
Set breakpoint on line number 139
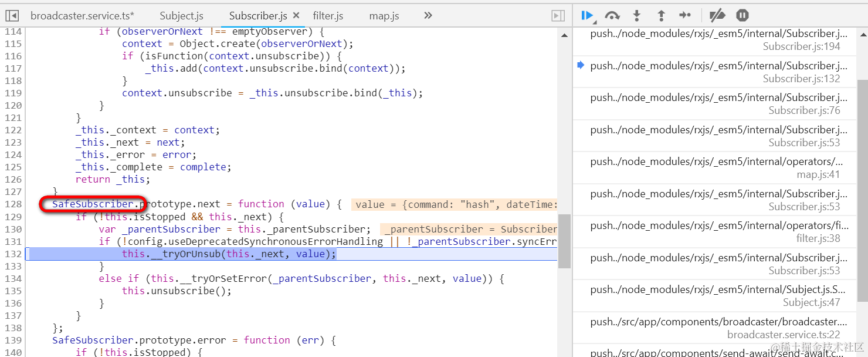[x=13, y=341]
